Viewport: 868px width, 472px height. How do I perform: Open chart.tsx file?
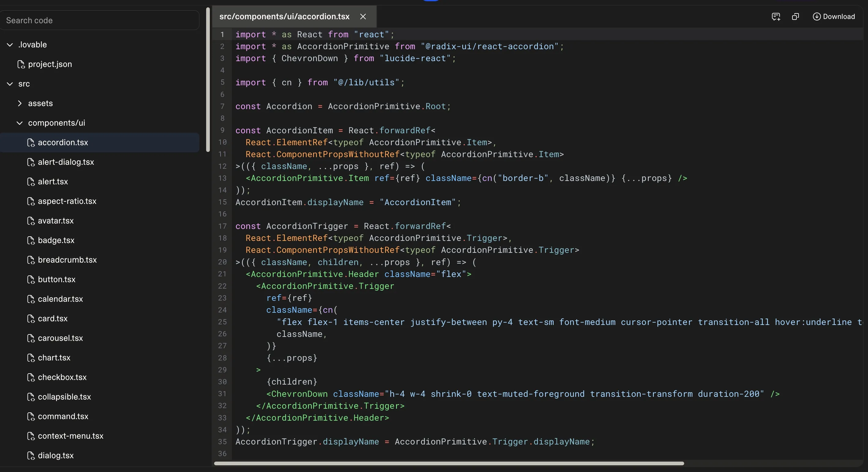[54, 357]
